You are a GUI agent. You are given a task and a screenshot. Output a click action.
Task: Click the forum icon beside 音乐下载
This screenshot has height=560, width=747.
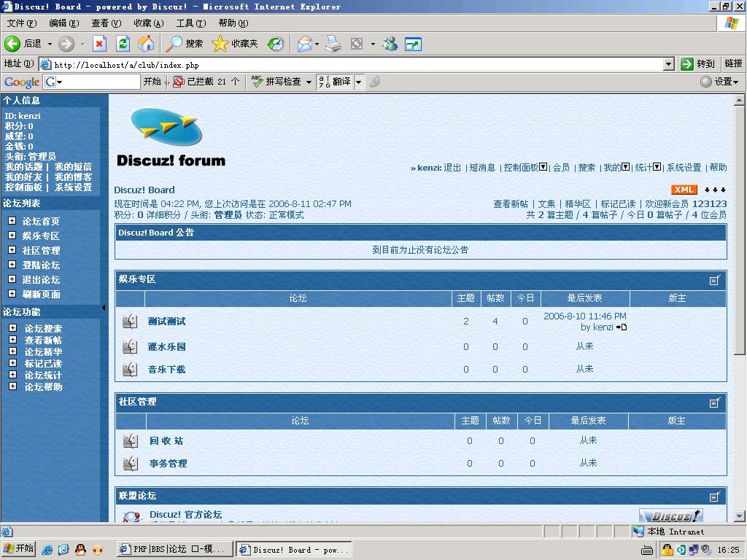click(x=130, y=369)
